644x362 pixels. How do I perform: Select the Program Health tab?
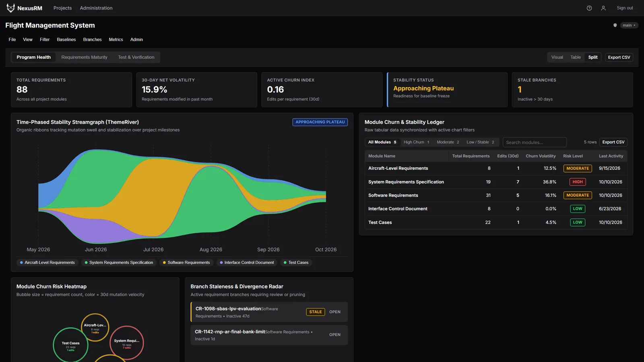click(x=34, y=57)
